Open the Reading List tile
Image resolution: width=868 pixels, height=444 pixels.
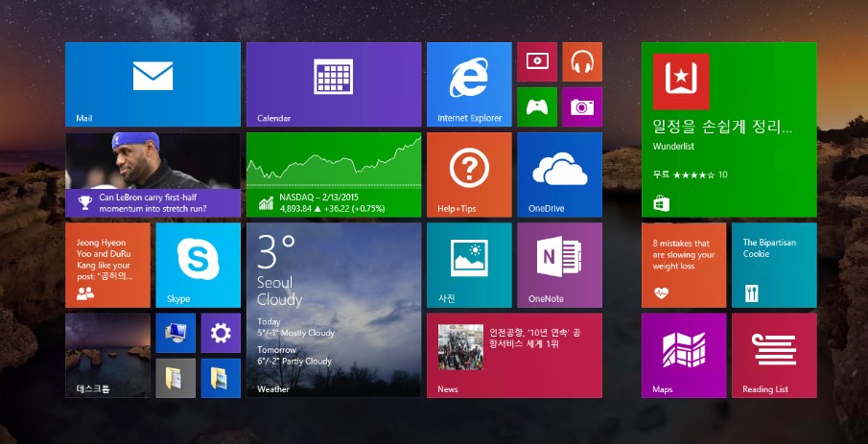774,356
